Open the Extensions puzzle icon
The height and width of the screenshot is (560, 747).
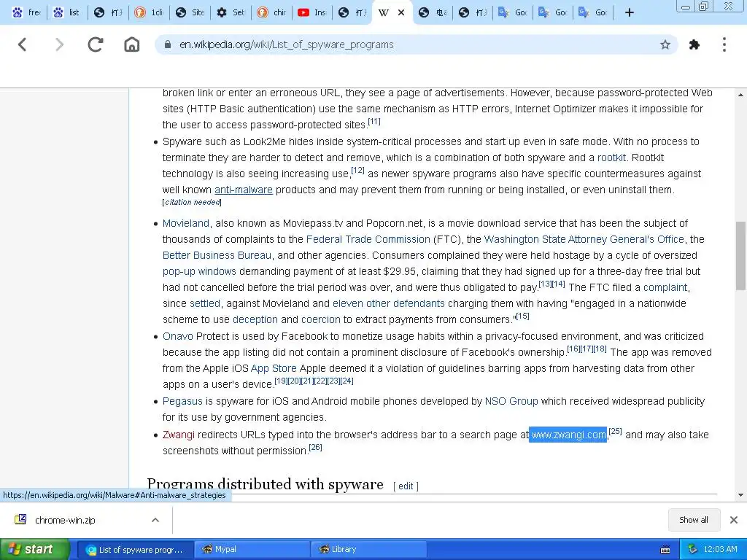694,44
